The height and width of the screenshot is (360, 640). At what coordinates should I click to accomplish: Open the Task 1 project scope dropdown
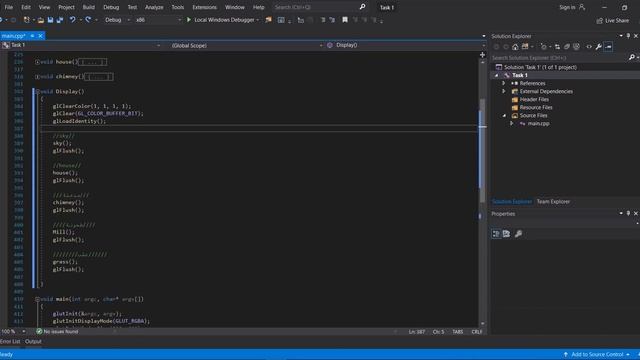(81, 45)
